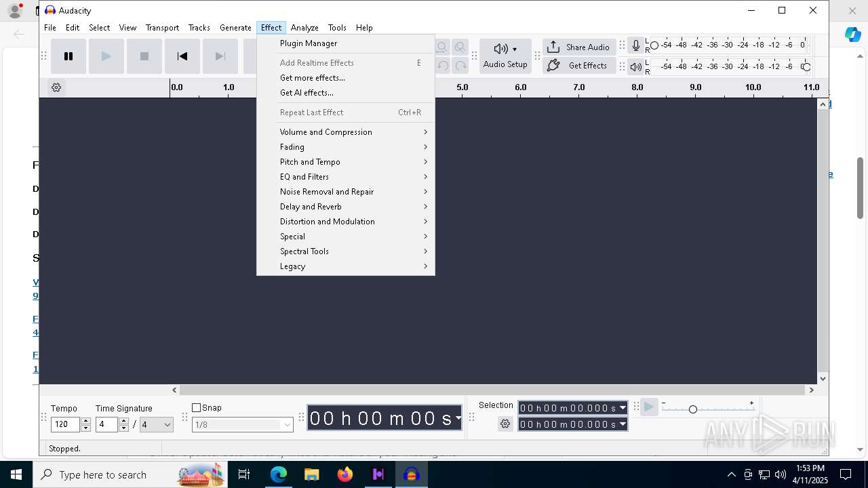Open the Tools menu

click(x=337, y=28)
